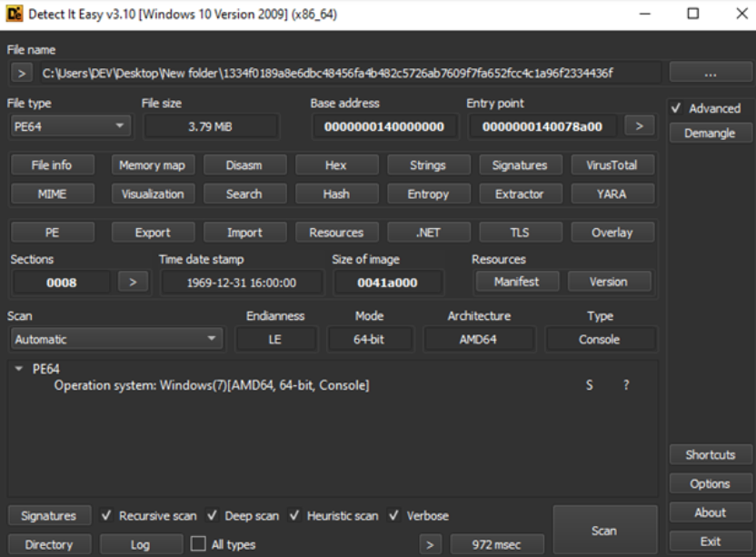Open the Overlay view
Image resolution: width=756 pixels, height=557 pixels.
point(612,233)
